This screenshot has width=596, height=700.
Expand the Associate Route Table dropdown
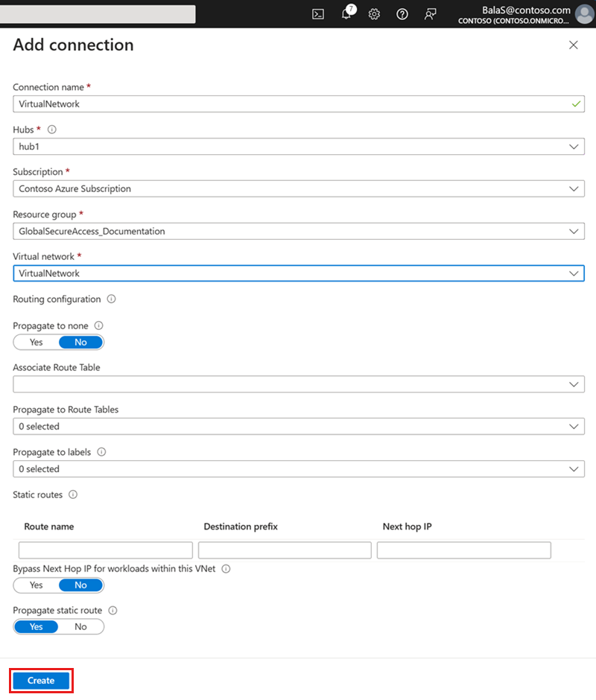click(298, 384)
